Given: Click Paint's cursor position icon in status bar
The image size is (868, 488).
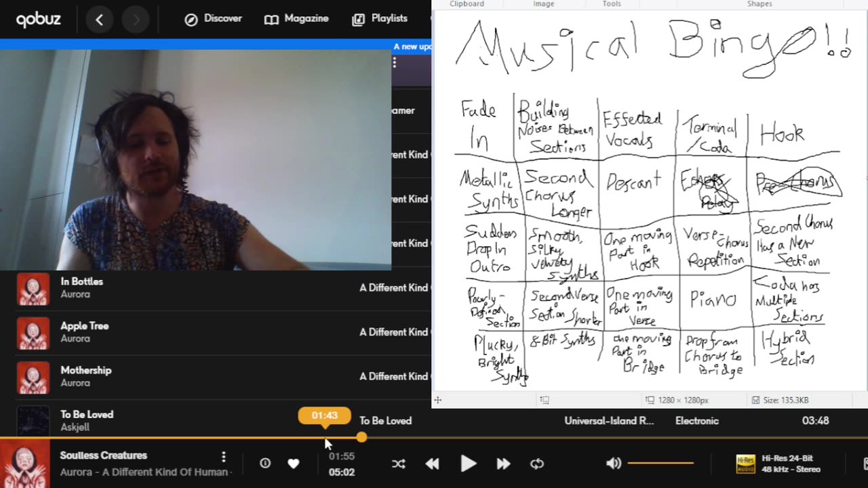Looking at the screenshot, I should point(437,401).
